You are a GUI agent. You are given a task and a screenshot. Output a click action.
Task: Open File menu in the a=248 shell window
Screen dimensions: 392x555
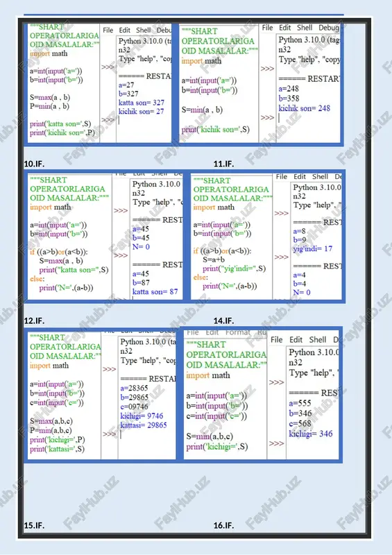267,28
